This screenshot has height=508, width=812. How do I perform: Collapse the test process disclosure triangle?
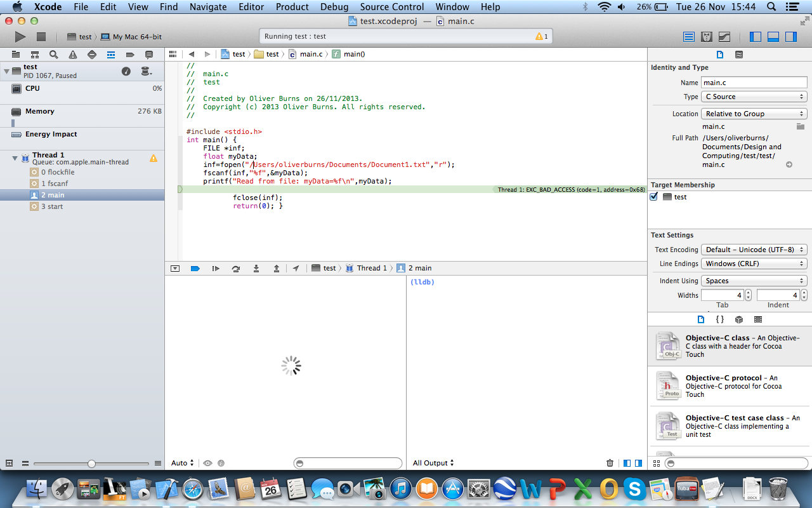(6, 71)
